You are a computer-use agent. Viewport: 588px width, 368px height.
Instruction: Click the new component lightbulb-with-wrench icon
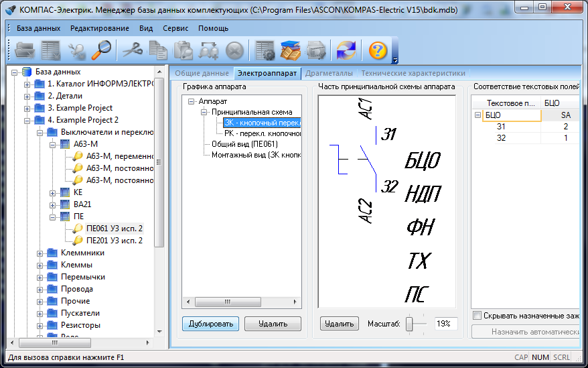[x=77, y=50]
